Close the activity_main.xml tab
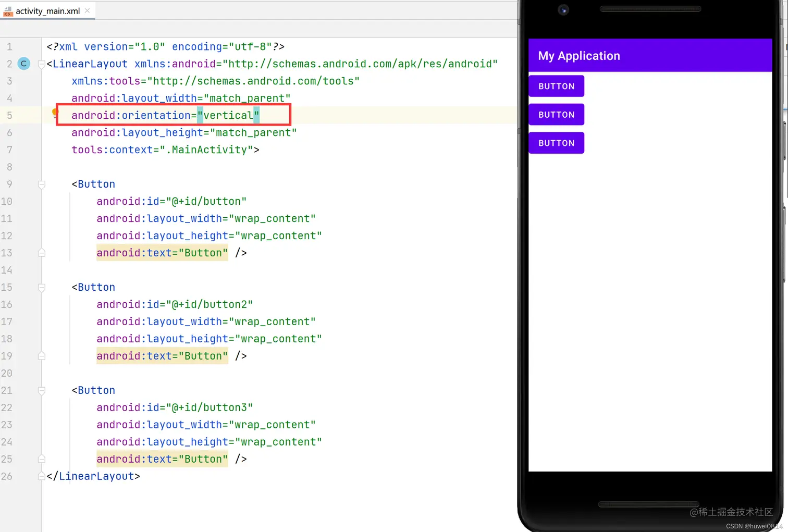 87,10
